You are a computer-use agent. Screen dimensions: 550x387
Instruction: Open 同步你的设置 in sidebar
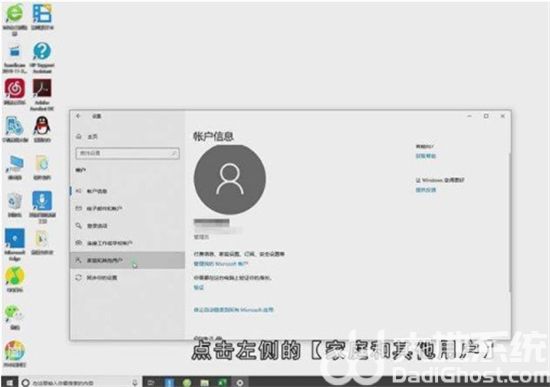coord(127,278)
